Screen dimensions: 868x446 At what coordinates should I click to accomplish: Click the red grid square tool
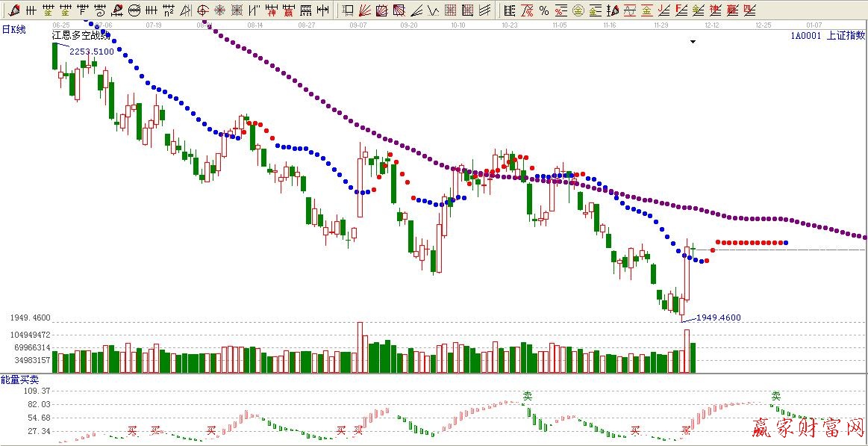click(x=450, y=10)
